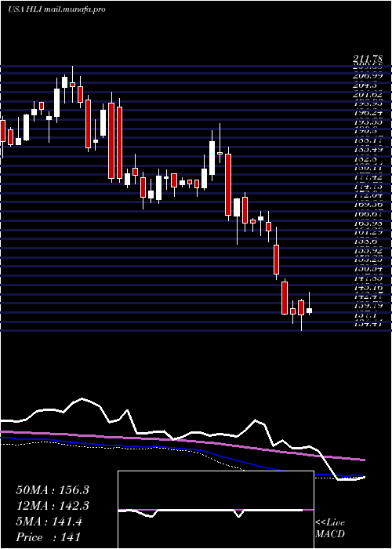Select the '5MA : 141.4' readout
The height and width of the screenshot is (549, 392).
[49, 522]
